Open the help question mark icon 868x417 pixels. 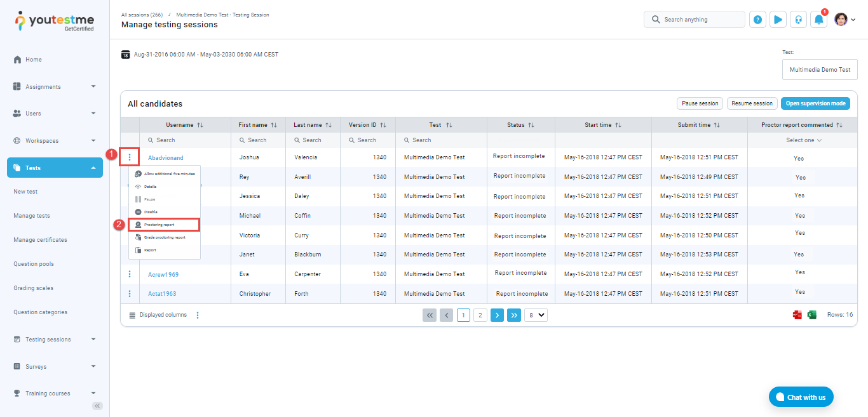pyautogui.click(x=757, y=20)
